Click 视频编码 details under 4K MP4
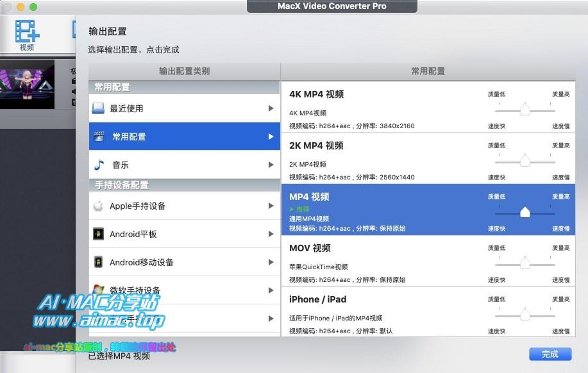This screenshot has width=588, height=373. (x=352, y=126)
